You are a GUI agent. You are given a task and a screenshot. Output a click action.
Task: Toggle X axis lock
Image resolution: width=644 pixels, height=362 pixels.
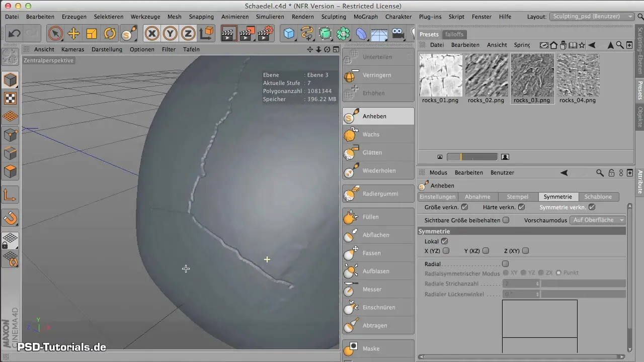click(x=152, y=34)
